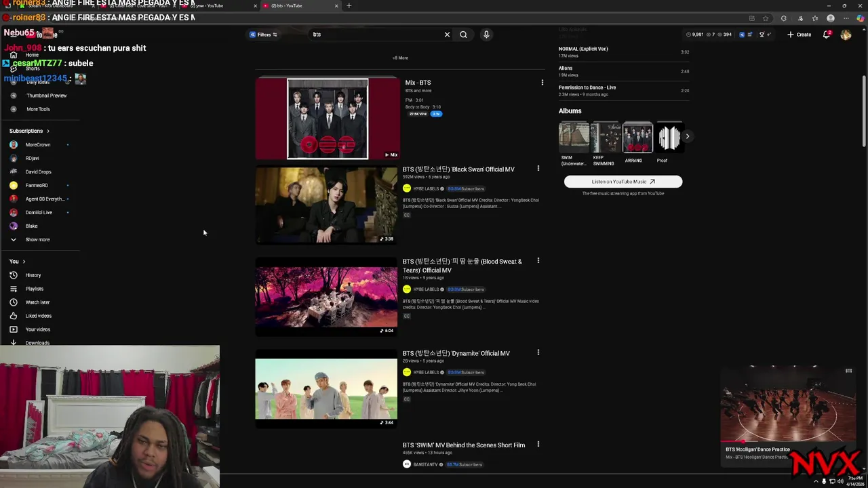Open the KEEP SWIMMING album cover

click(606, 138)
